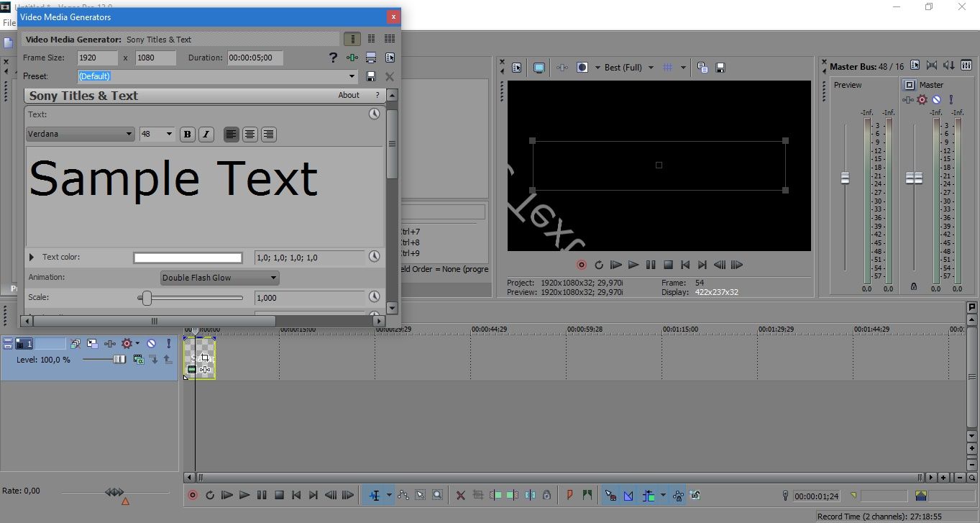
Task: Click Loop Playback in timeline transport
Action: [x=210, y=495]
